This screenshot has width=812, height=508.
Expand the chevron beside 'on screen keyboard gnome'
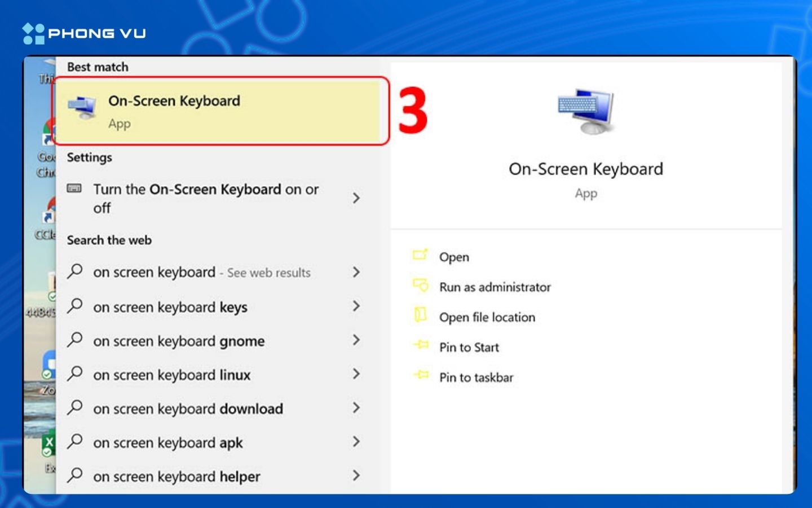point(356,340)
